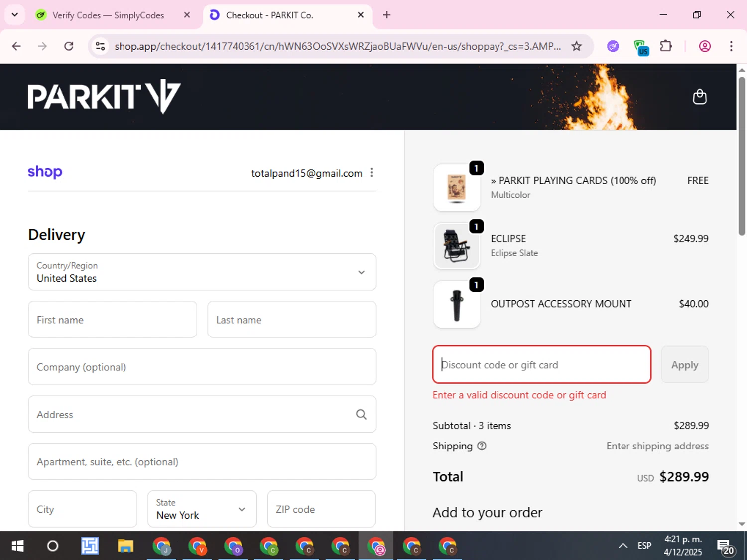
Task: Click the site information icon in address bar
Action: (100, 46)
